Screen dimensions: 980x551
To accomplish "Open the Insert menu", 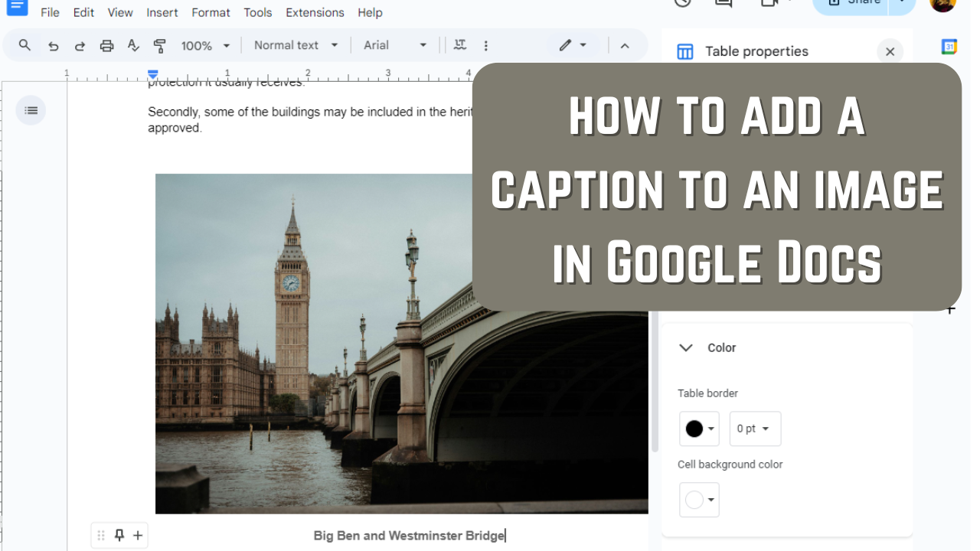I will [x=162, y=12].
